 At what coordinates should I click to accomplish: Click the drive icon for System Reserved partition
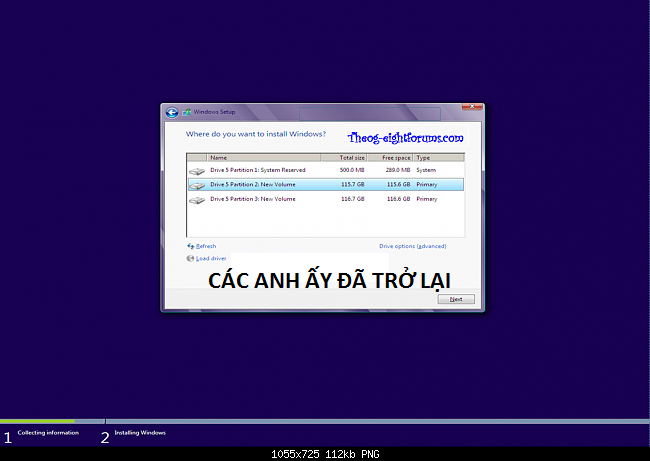(x=197, y=171)
